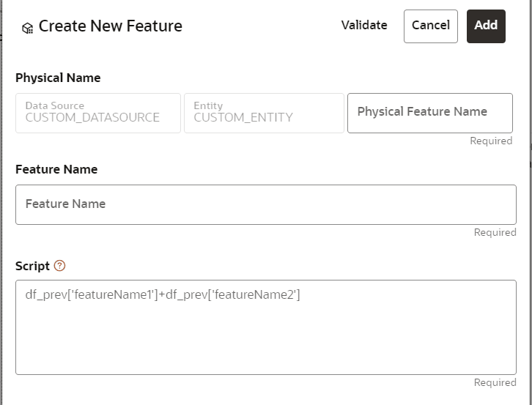Image resolution: width=532 pixels, height=405 pixels.
Task: Click the Feature Name section label
Action: [x=56, y=169]
